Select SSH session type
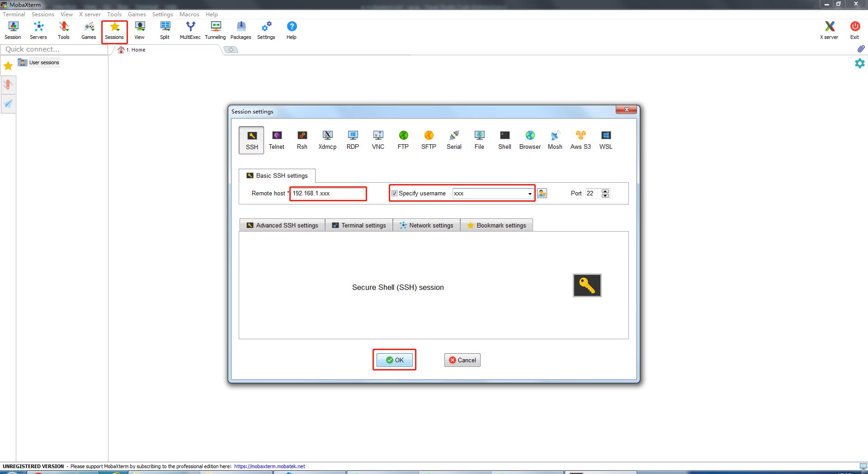 pos(252,140)
